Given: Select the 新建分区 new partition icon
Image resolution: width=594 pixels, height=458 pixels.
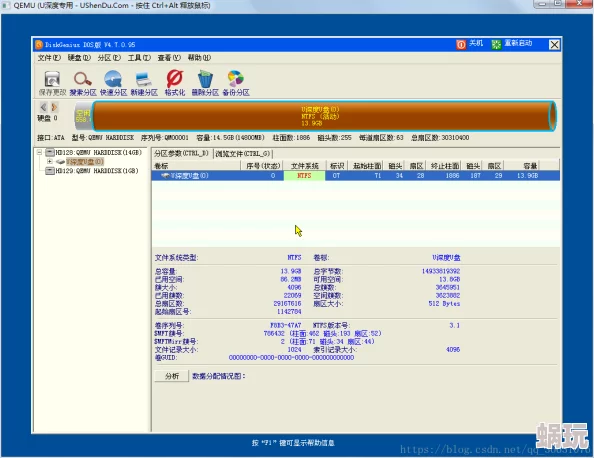Looking at the screenshot, I should tap(144, 79).
